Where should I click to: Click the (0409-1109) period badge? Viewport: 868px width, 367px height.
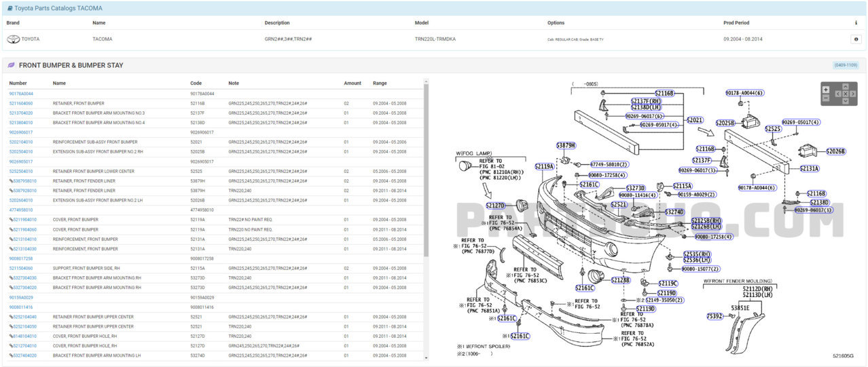pyautogui.click(x=846, y=65)
